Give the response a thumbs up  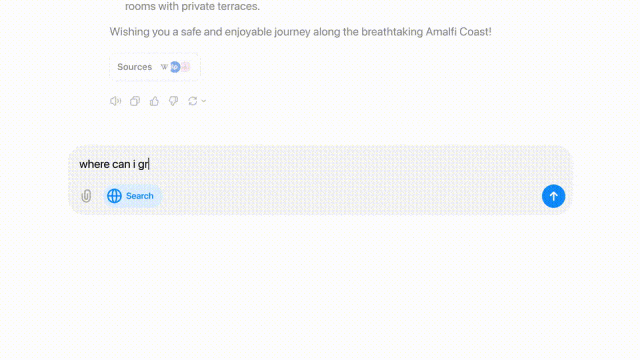click(x=154, y=101)
